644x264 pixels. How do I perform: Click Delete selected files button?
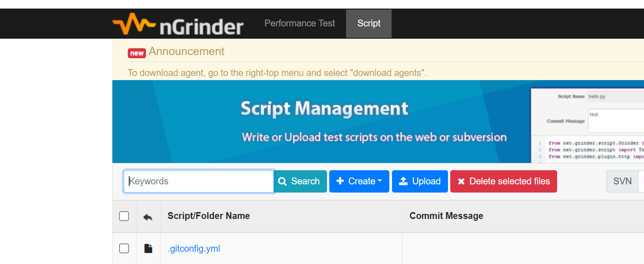coord(503,181)
